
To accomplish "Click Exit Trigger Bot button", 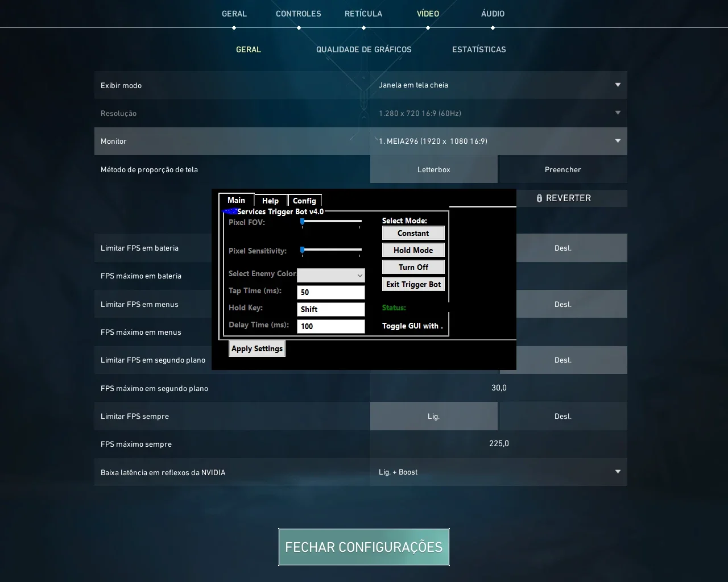I will click(x=413, y=284).
